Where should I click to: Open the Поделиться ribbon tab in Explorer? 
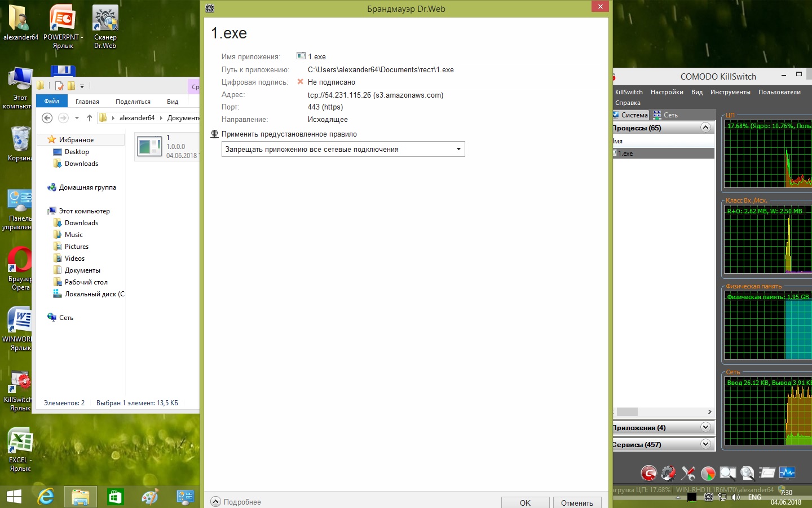(x=133, y=102)
